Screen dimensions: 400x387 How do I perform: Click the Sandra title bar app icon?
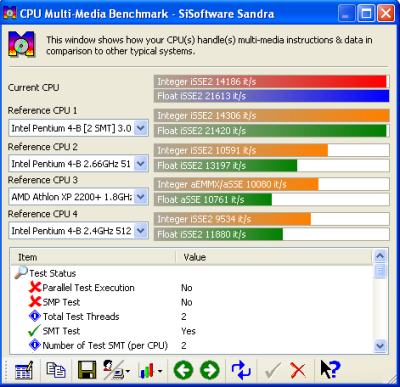tap(9, 13)
